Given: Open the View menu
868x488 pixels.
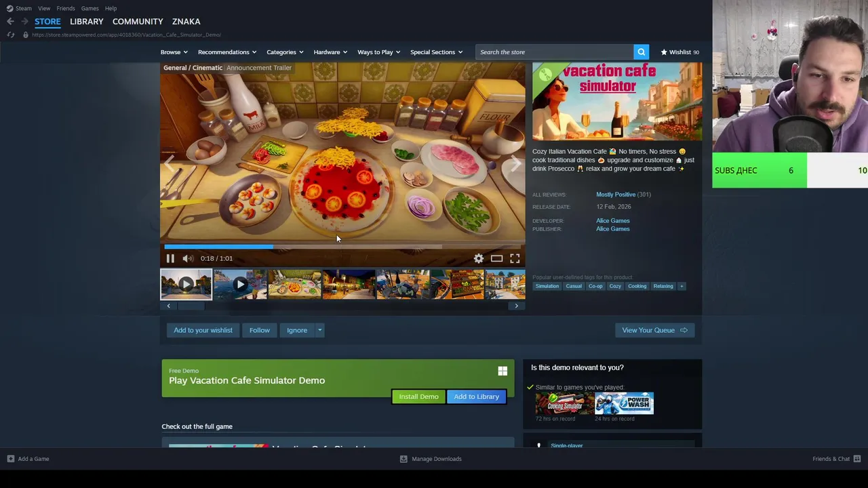Looking at the screenshot, I should click(x=44, y=8).
